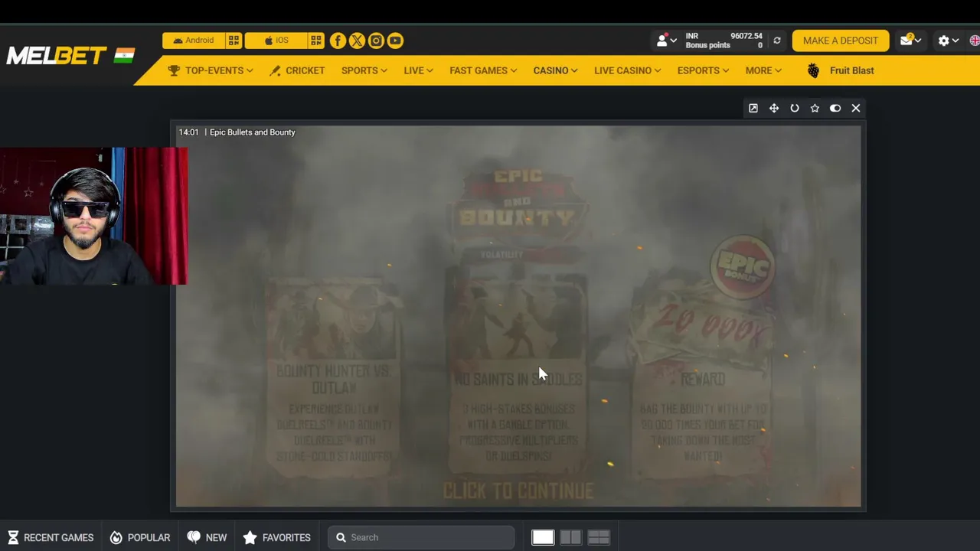The image size is (980, 551).
Task: Click the Epic Bullets and Bounty title
Action: click(253, 132)
